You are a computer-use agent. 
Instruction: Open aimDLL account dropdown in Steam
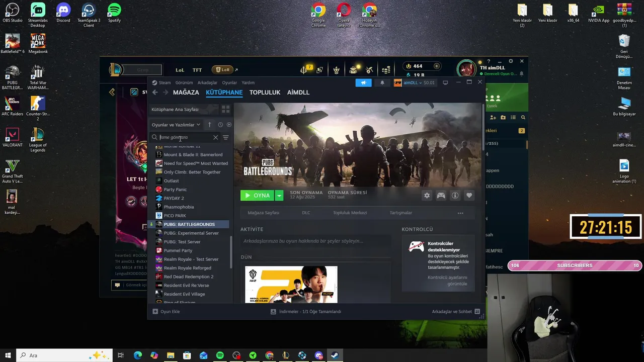pyautogui.click(x=415, y=83)
